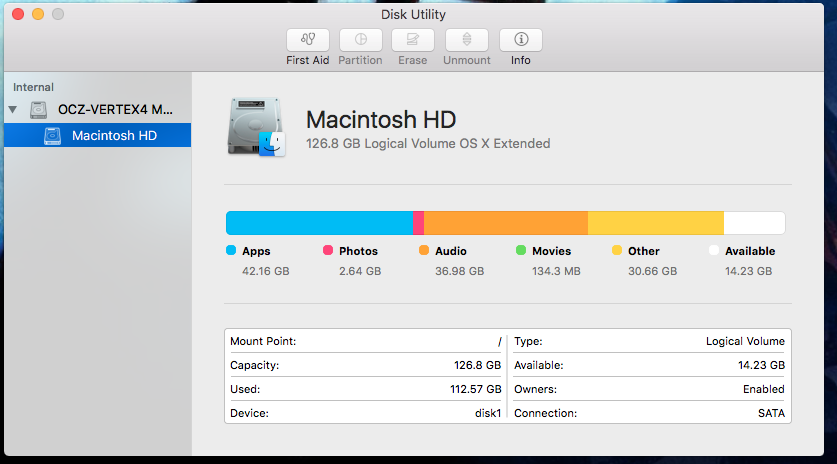Click the white Available segment of usage bar
Image resolution: width=837 pixels, height=464 pixels.
(754, 223)
